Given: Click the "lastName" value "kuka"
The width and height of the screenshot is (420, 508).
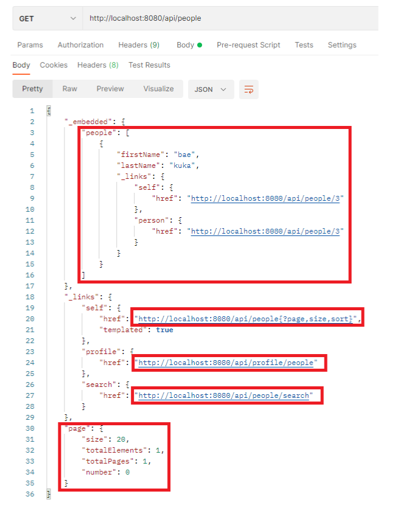Looking at the screenshot, I should pyautogui.click(x=182, y=165).
